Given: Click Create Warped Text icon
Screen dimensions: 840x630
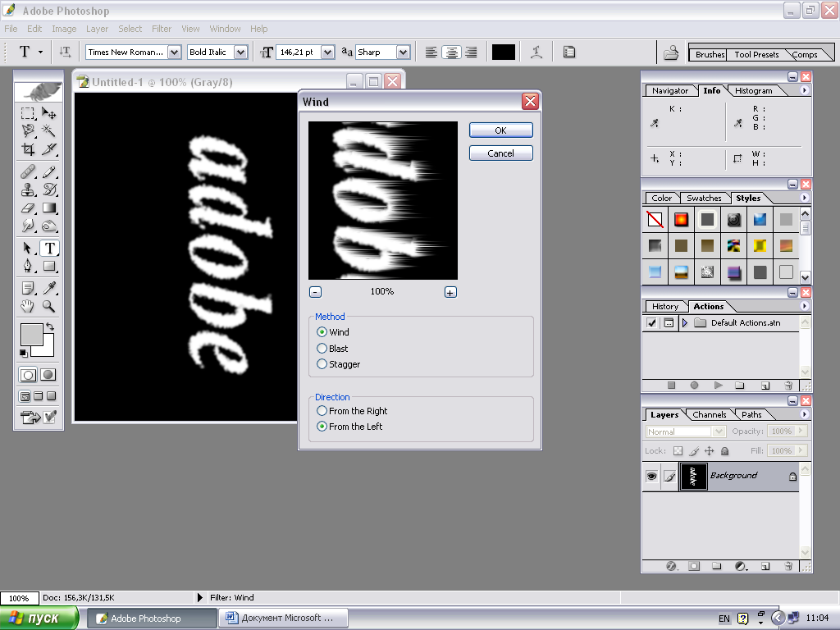Looking at the screenshot, I should point(536,52).
